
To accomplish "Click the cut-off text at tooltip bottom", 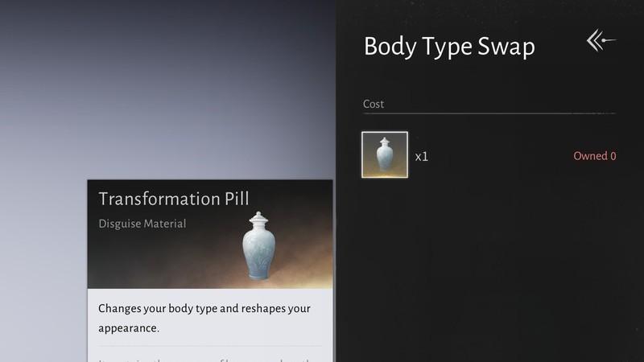I will 211,358.
